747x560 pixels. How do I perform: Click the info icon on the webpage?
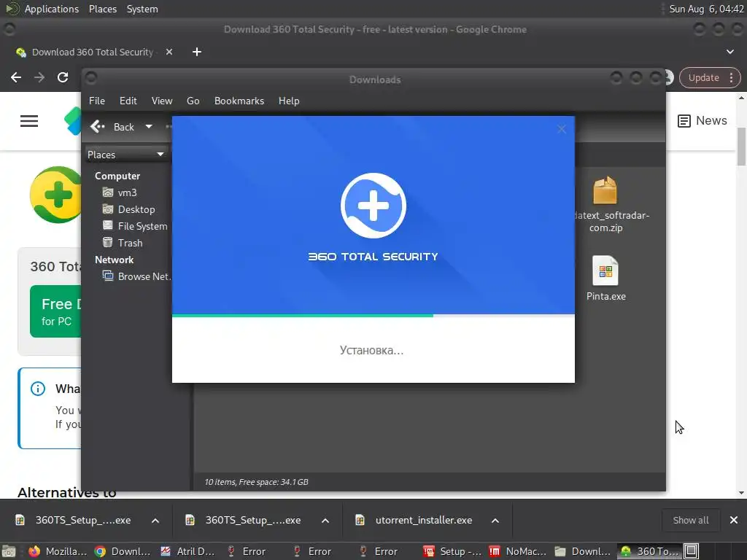tap(38, 389)
